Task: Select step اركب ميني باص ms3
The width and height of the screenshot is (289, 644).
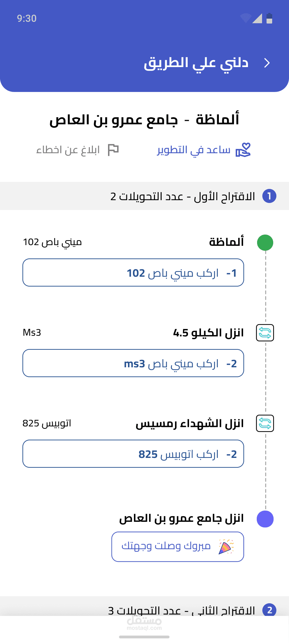Action: click(x=133, y=363)
